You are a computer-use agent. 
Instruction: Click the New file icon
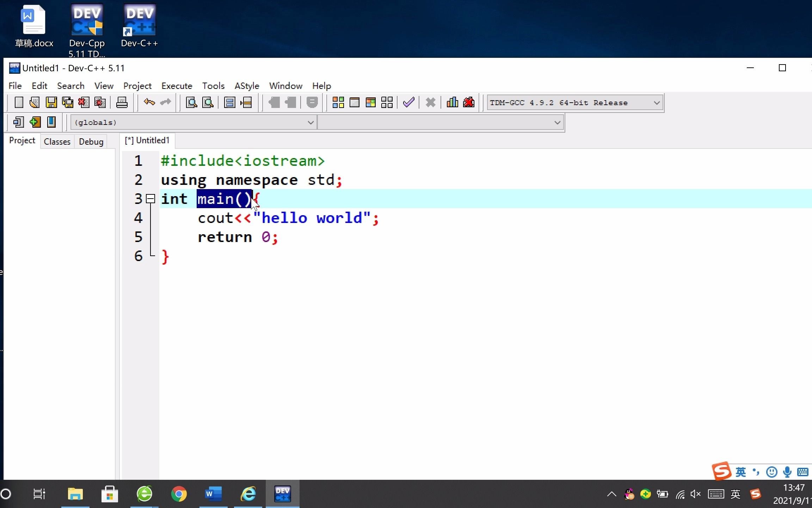18,102
